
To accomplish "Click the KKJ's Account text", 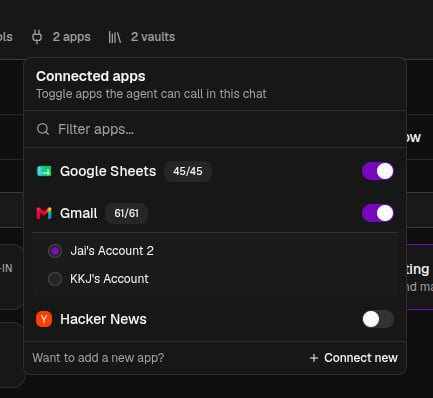I will [109, 279].
